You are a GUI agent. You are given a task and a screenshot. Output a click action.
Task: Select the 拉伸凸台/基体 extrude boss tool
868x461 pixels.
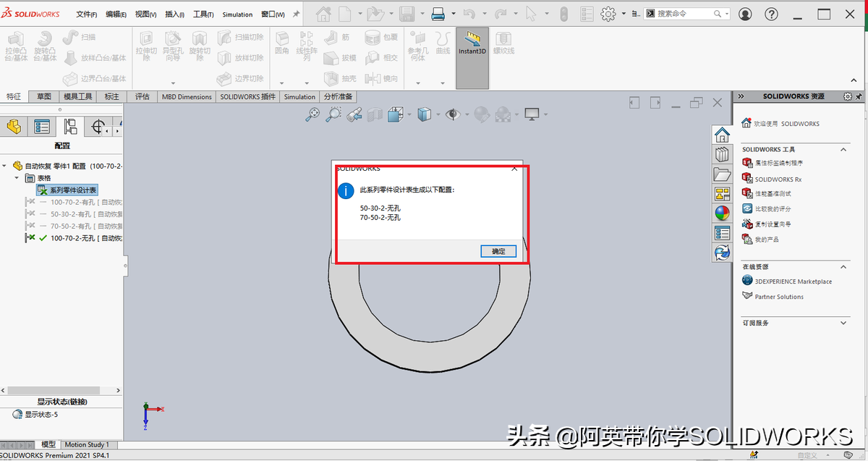pyautogui.click(x=16, y=45)
